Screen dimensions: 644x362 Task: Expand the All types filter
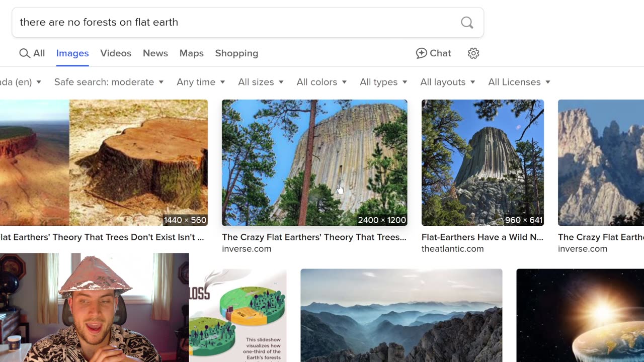pos(383,82)
